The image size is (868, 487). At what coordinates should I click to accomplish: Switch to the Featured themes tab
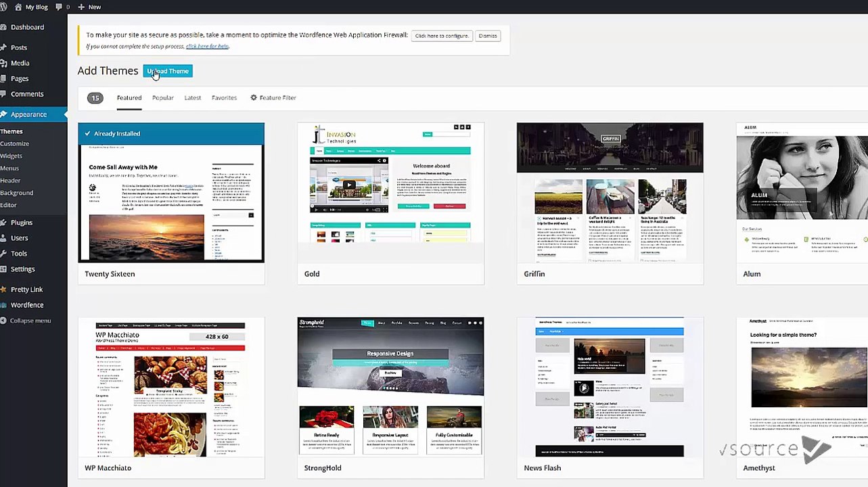tap(129, 97)
